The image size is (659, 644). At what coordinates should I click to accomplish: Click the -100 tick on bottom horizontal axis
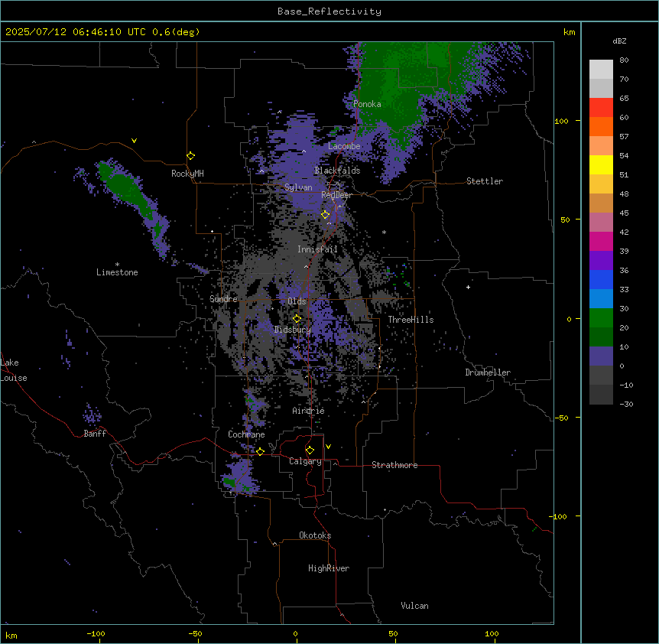pos(96,633)
